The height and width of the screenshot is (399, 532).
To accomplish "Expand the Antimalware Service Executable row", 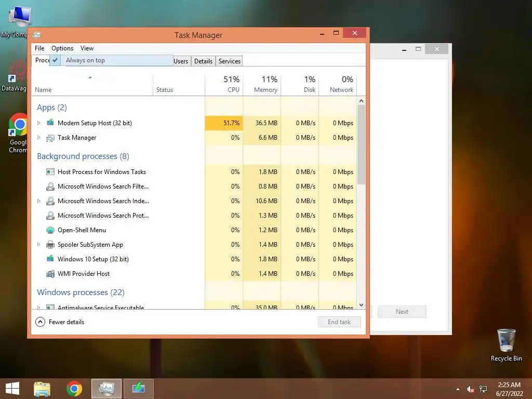I will (x=38, y=307).
